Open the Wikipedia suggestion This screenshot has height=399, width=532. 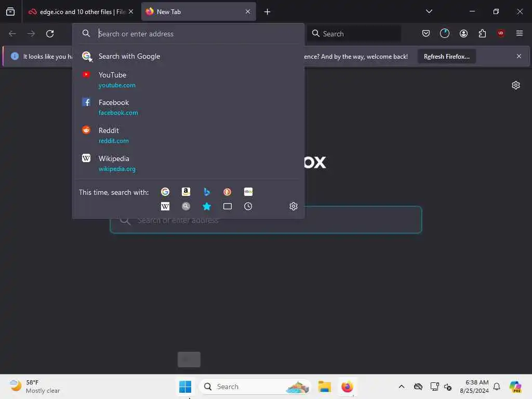click(x=188, y=164)
